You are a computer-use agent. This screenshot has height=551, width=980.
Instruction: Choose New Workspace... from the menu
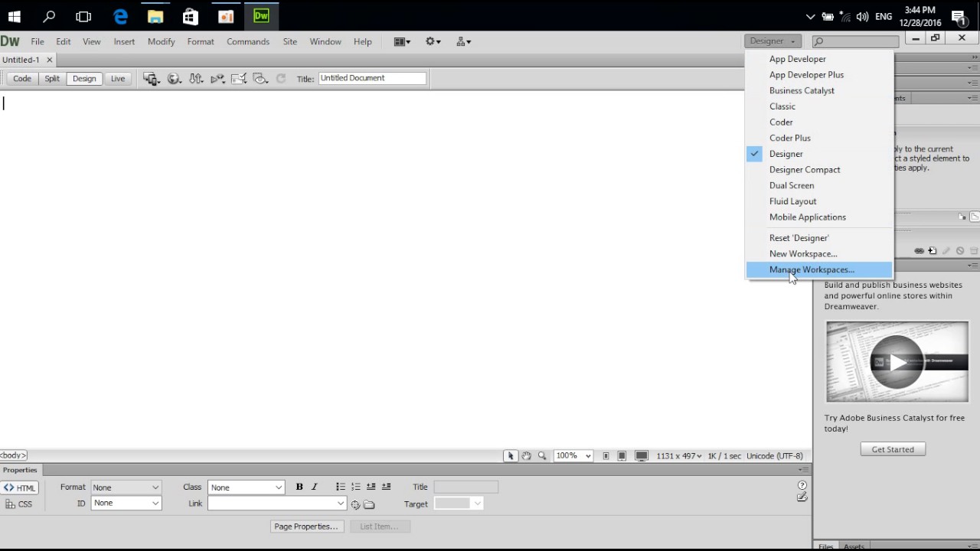(x=819, y=254)
